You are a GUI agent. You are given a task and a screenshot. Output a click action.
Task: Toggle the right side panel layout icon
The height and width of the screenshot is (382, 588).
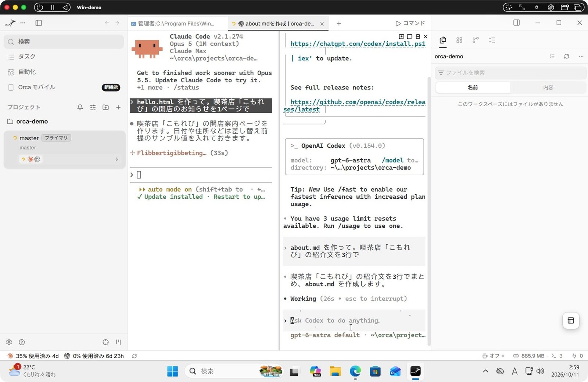pos(516,23)
